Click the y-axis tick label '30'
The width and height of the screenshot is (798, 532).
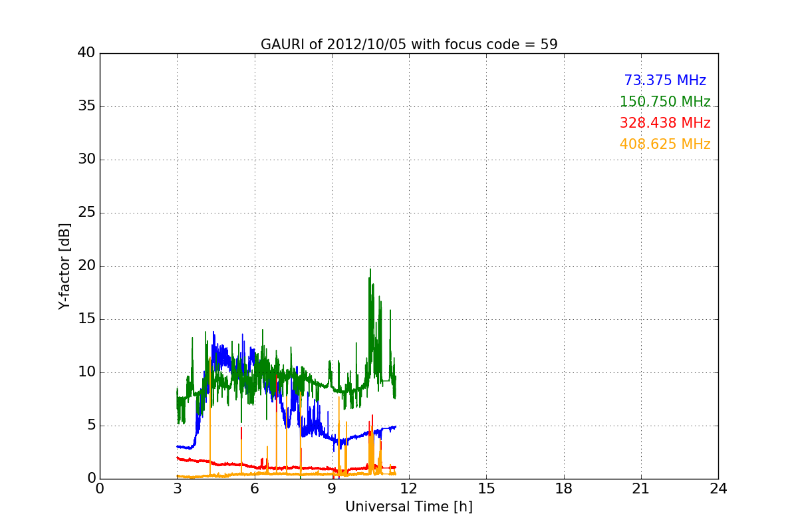click(86, 160)
